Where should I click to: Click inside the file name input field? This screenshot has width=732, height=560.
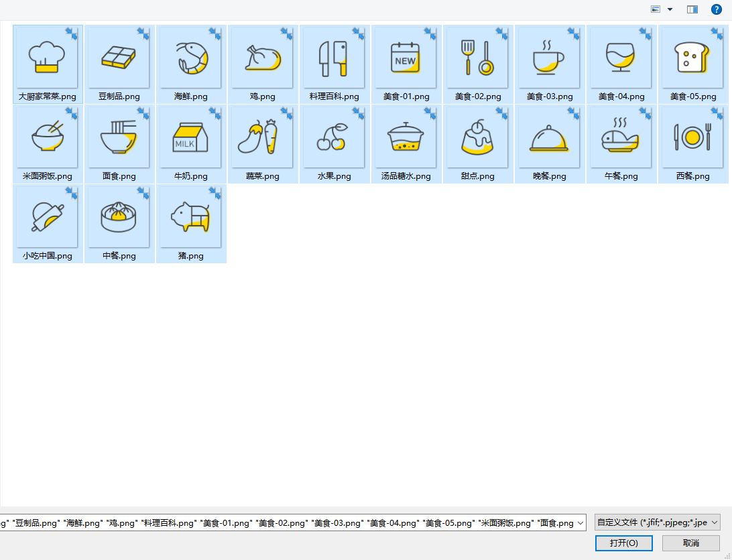pyautogui.click(x=288, y=522)
